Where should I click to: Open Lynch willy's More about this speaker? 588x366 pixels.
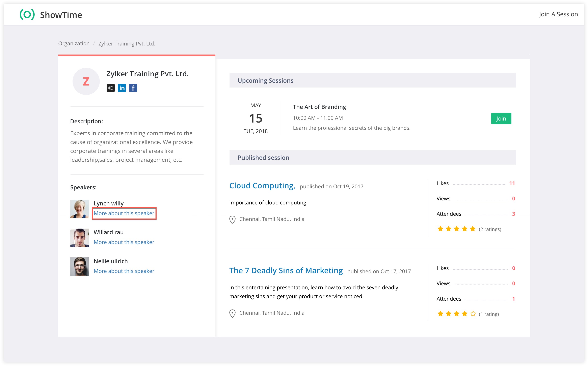point(124,213)
